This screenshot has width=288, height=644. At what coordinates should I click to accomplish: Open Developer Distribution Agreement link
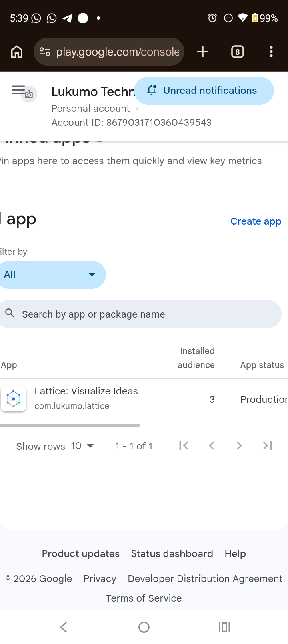pyautogui.click(x=205, y=578)
